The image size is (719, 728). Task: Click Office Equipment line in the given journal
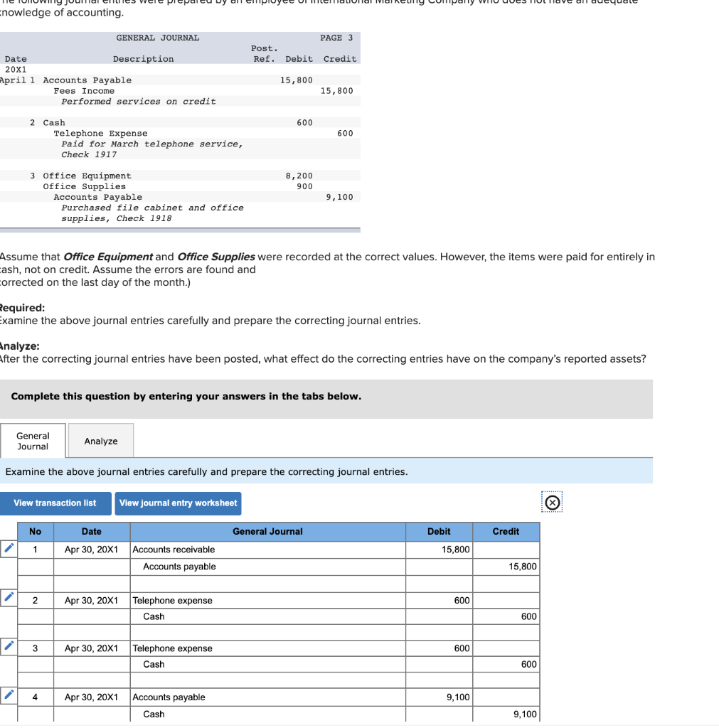pyautogui.click(x=87, y=176)
